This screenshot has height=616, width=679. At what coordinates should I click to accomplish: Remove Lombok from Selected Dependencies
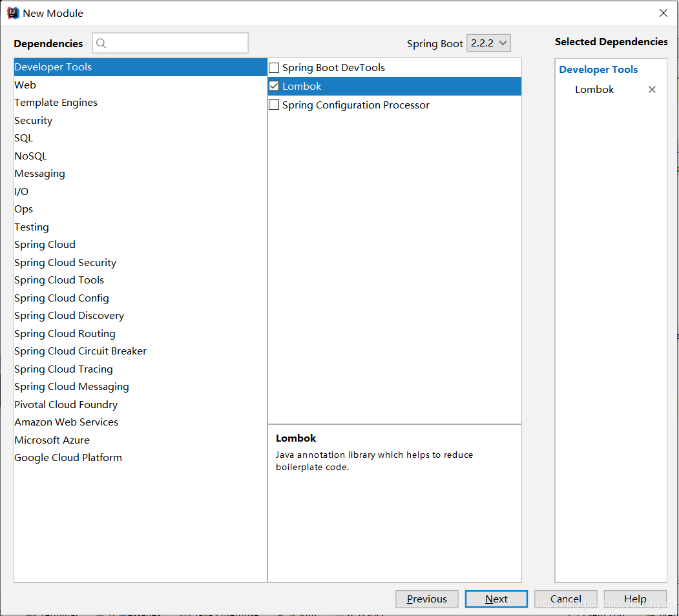pos(652,89)
